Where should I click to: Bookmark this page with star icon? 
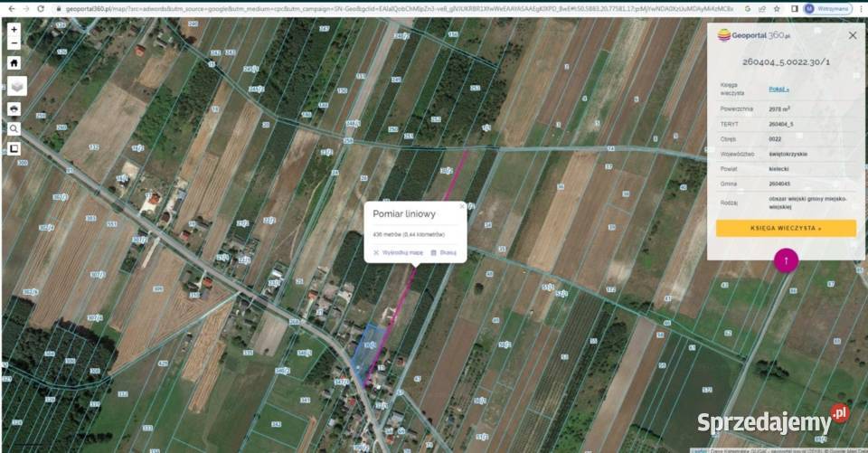point(777,9)
